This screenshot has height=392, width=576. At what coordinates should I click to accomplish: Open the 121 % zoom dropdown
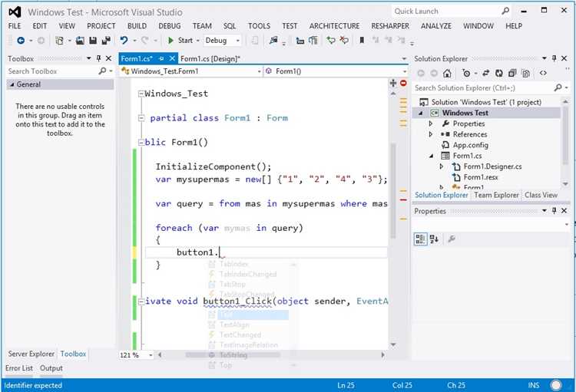click(x=151, y=355)
